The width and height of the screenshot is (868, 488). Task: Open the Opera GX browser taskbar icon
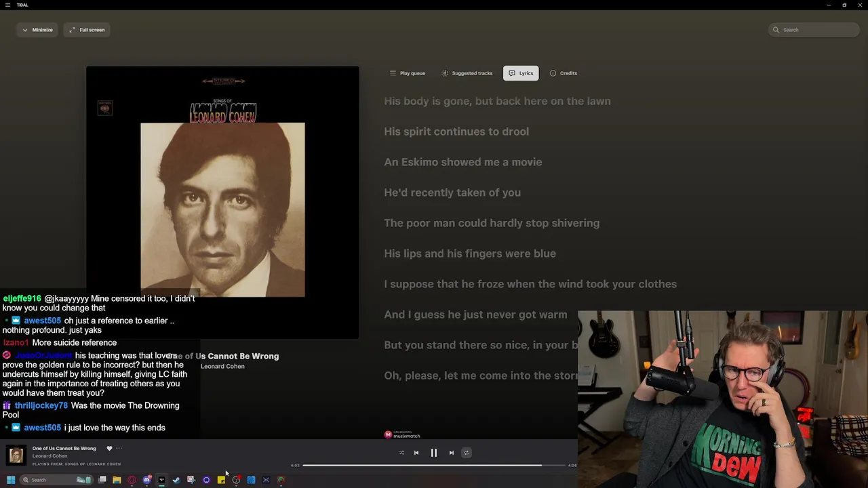[x=132, y=480]
